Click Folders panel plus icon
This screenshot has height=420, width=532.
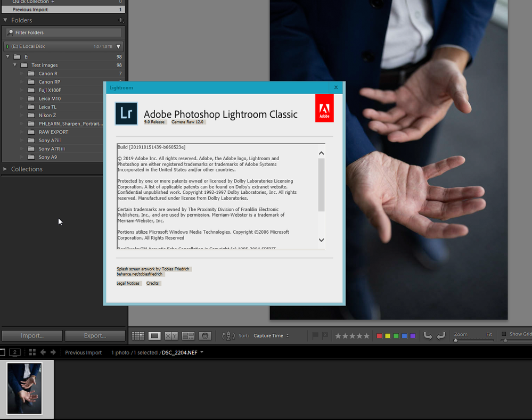pos(121,20)
